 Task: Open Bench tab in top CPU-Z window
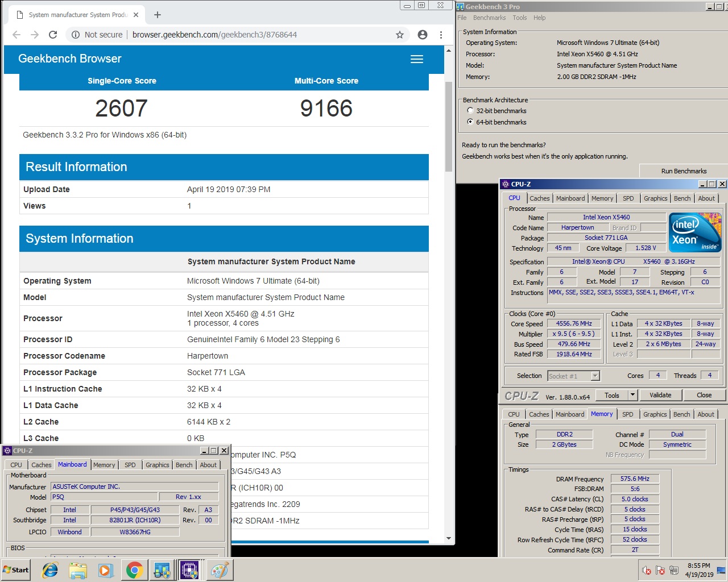pos(682,198)
